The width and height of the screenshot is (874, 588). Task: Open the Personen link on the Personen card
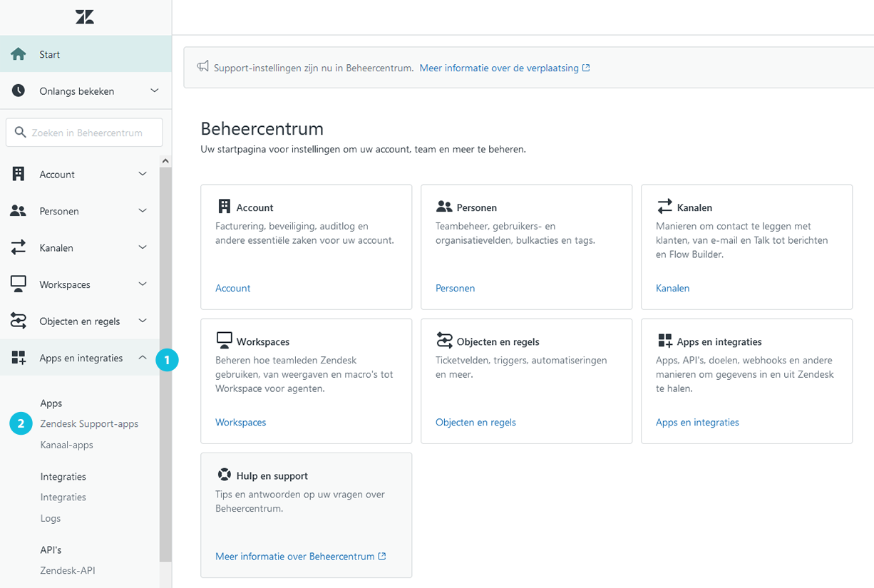tap(456, 288)
